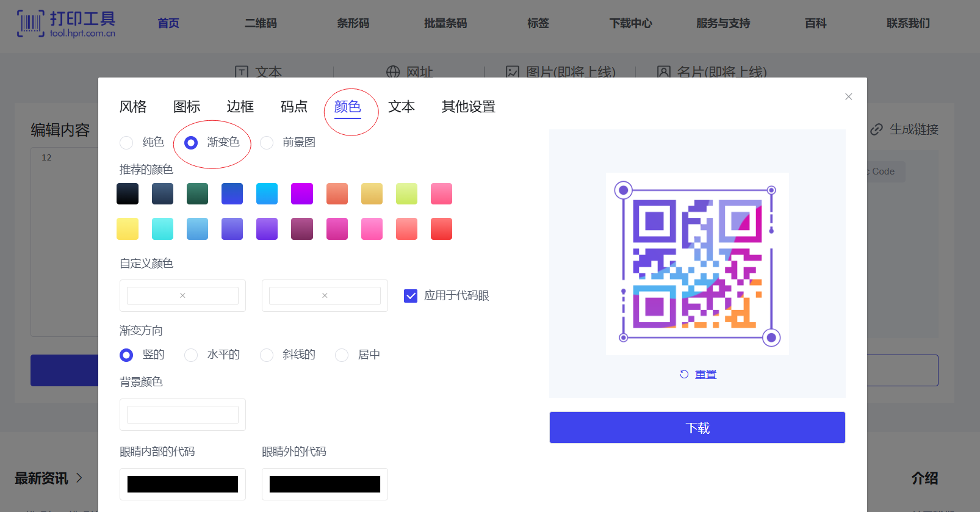980x512 pixels.
Task: Go to 批量条码 in top navigation
Action: tap(445, 23)
